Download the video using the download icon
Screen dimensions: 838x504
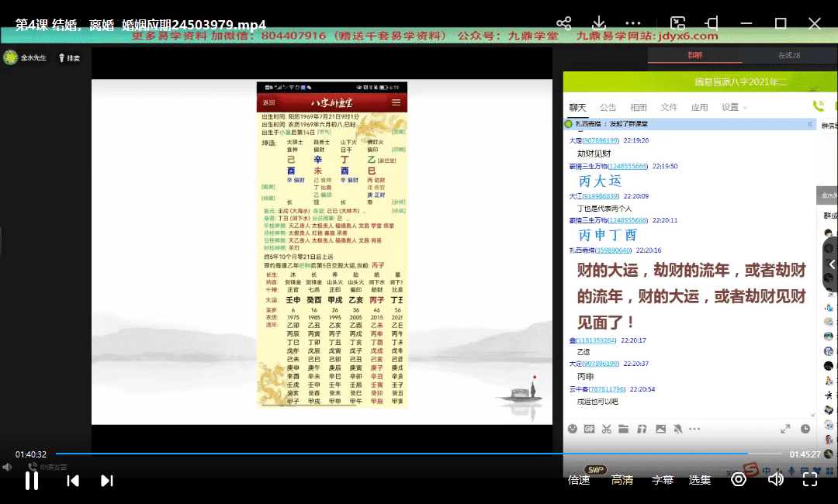coord(598,23)
